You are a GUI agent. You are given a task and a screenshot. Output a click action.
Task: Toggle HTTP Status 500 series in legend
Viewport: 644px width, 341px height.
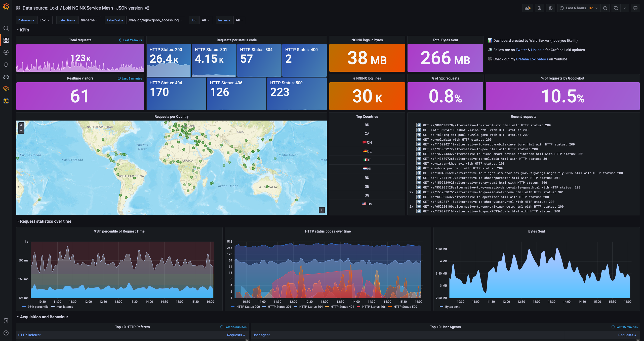tap(405, 307)
